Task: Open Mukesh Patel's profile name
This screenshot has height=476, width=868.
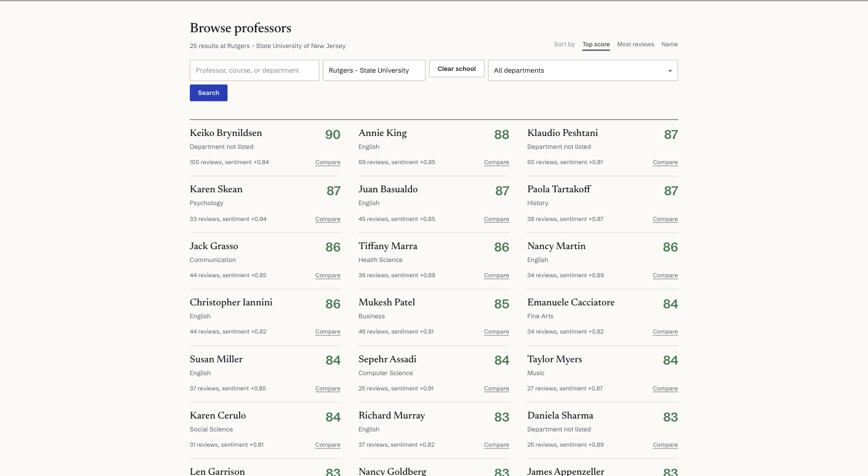Action: point(387,302)
